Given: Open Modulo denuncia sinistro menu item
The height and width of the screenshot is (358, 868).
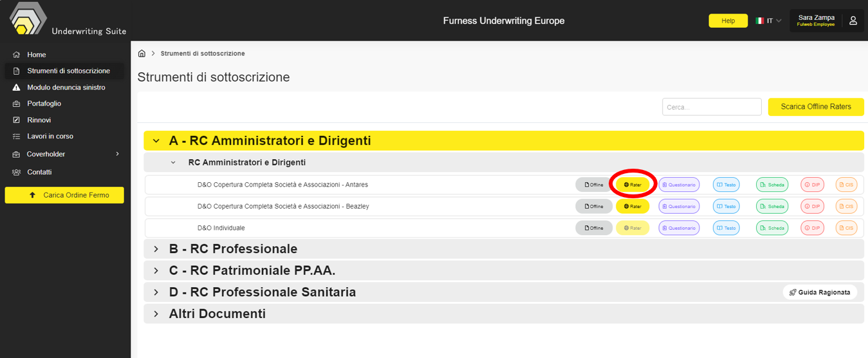Looking at the screenshot, I should point(66,88).
